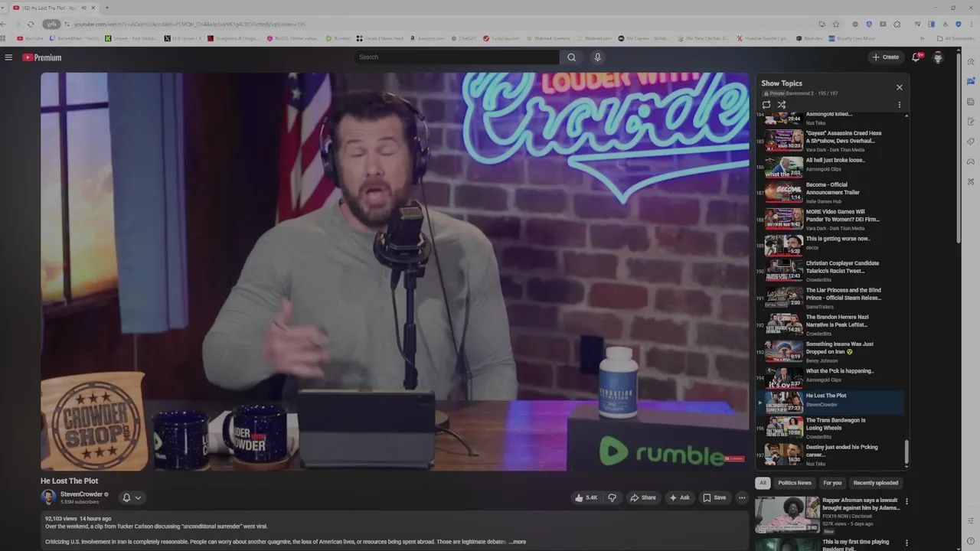Image resolution: width=980 pixels, height=551 pixels.
Task: Play 'The Trans Bandwagon Is Losing Wheels' video
Action: tap(831, 428)
